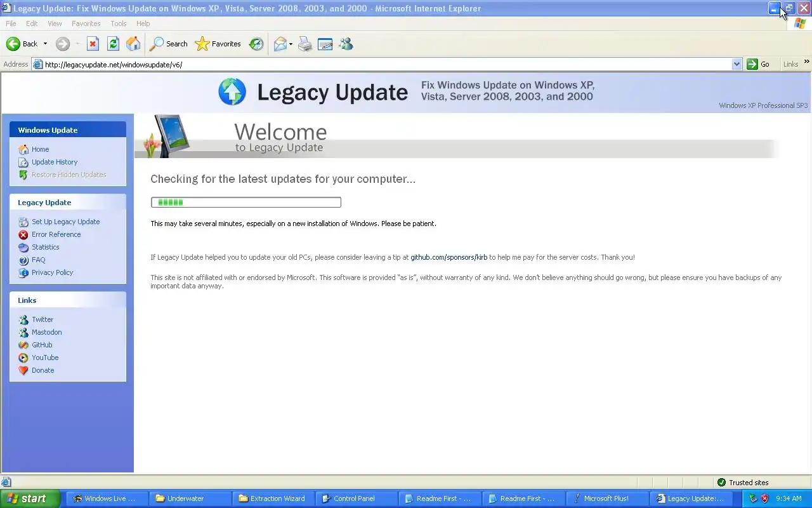Click the Forward arrow button

pos(62,44)
